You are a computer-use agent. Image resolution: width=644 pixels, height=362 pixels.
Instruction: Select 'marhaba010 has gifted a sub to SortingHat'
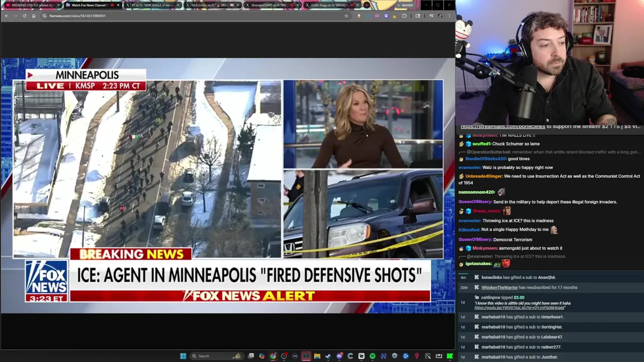(x=522, y=327)
